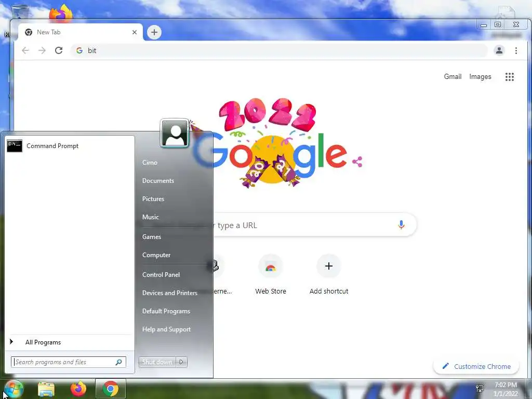Image resolution: width=532 pixels, height=399 pixels.
Task: Open the Shut down options arrow
Action: (x=181, y=362)
